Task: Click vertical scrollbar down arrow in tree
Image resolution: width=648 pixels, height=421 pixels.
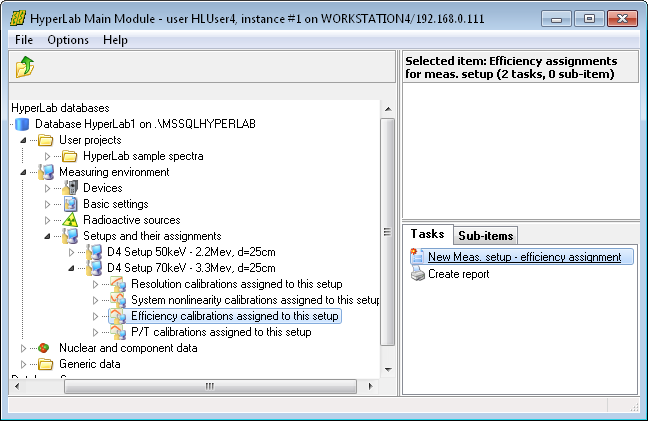Action: click(x=388, y=369)
